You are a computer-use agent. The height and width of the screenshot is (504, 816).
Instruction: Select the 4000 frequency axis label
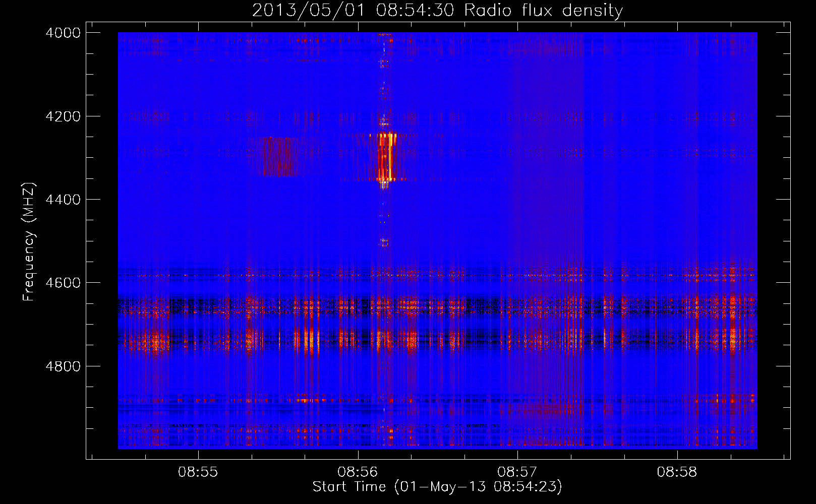[x=63, y=33]
